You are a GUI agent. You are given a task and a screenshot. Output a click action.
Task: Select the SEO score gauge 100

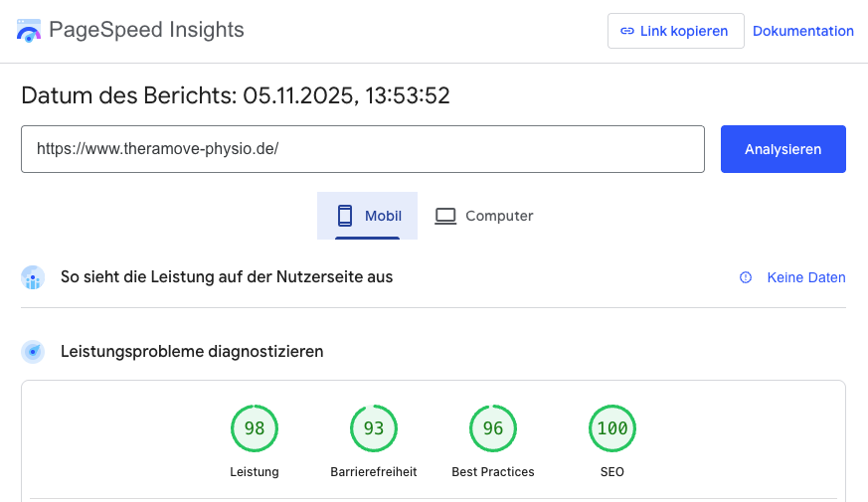612,428
